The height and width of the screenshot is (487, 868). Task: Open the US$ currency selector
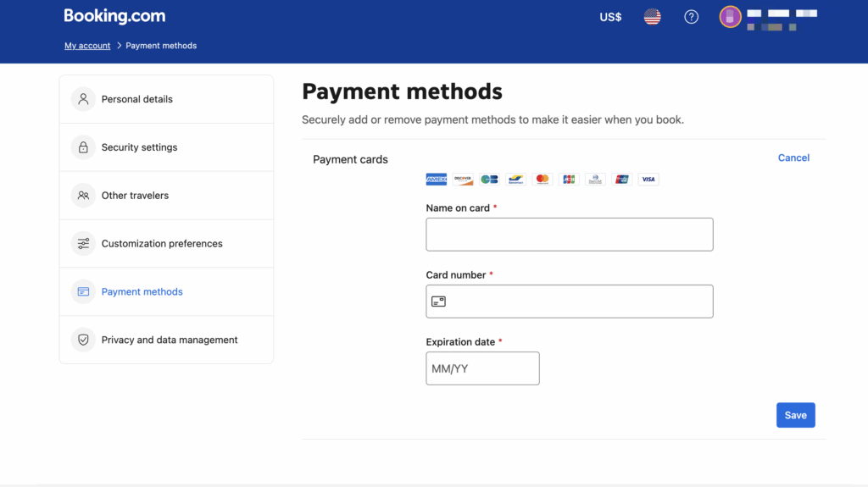[x=610, y=17]
